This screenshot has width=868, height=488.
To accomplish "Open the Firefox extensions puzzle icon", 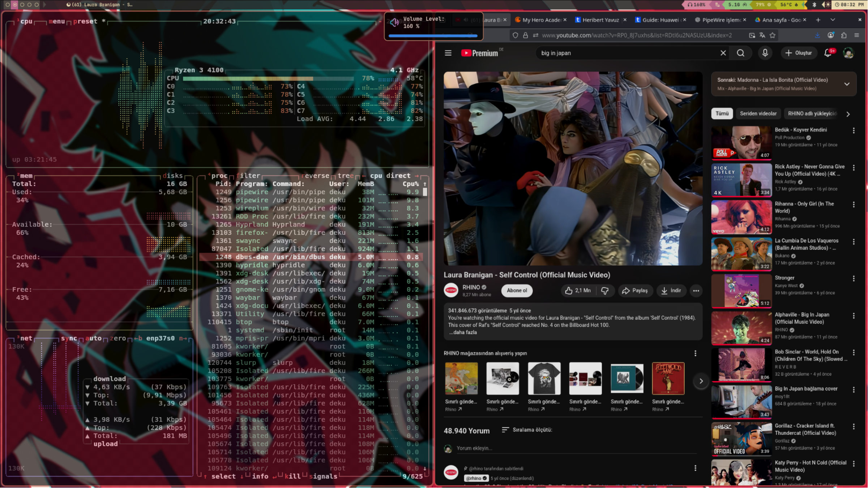I will pos(844,35).
